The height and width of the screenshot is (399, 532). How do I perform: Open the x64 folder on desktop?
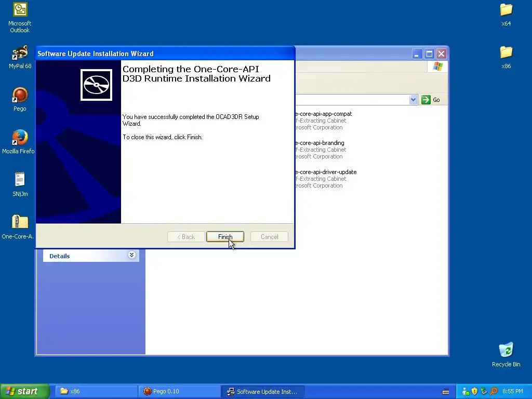click(x=506, y=15)
